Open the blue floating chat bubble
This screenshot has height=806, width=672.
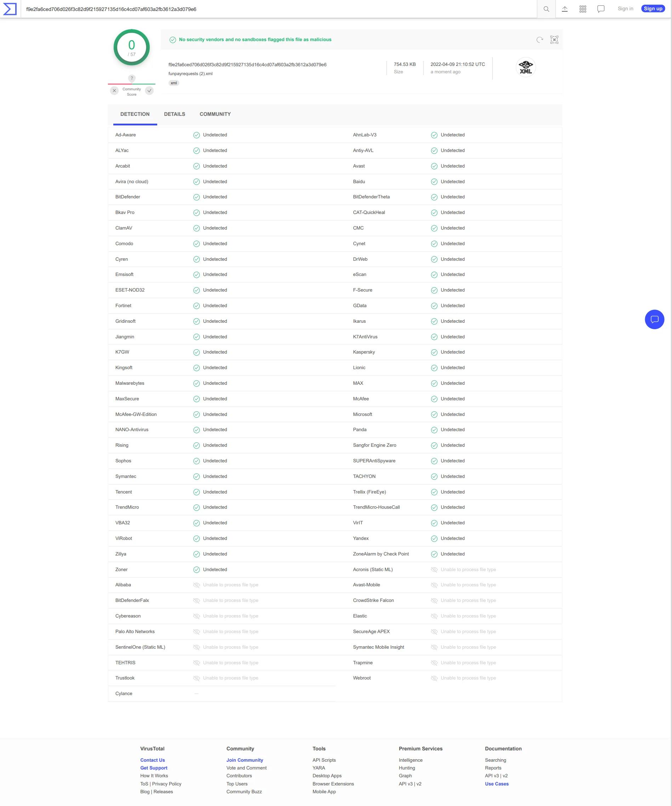pos(654,319)
